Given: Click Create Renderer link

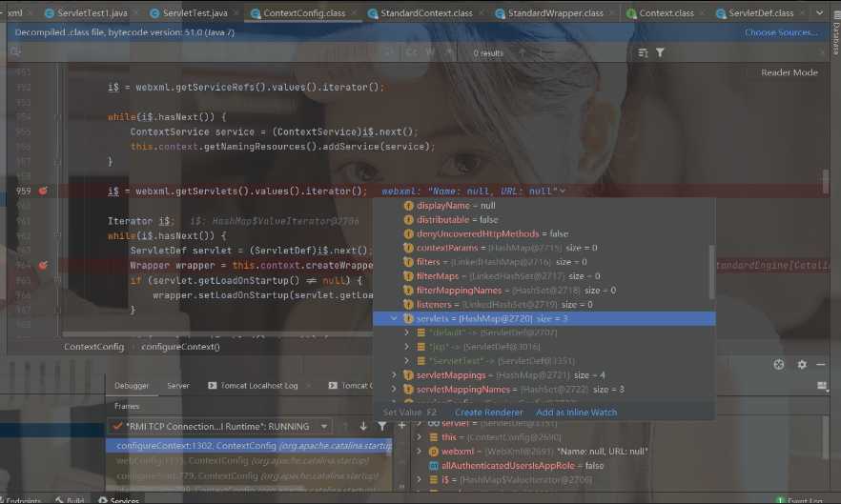Looking at the screenshot, I should click(488, 413).
